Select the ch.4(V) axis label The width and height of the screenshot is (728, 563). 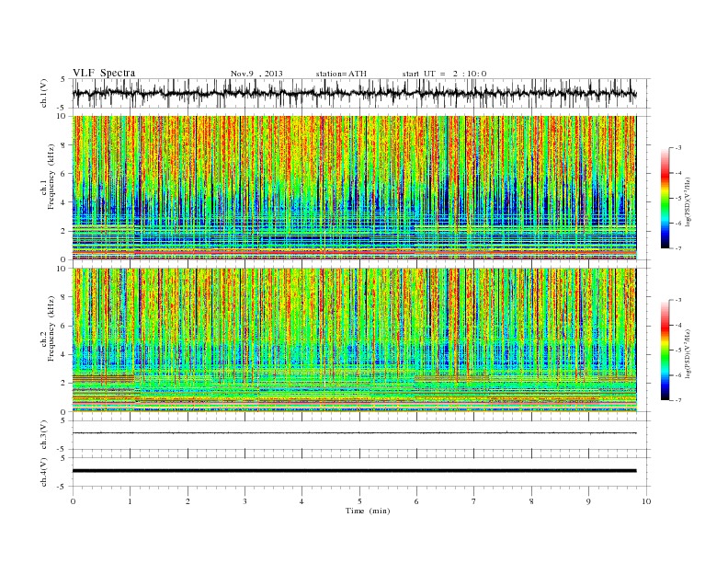pos(44,473)
